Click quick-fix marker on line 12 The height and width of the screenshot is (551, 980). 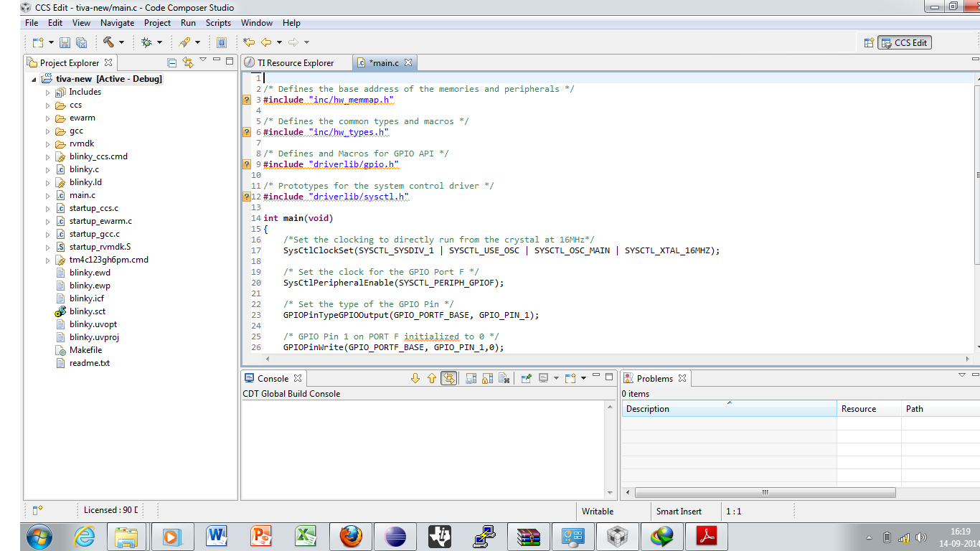247,197
